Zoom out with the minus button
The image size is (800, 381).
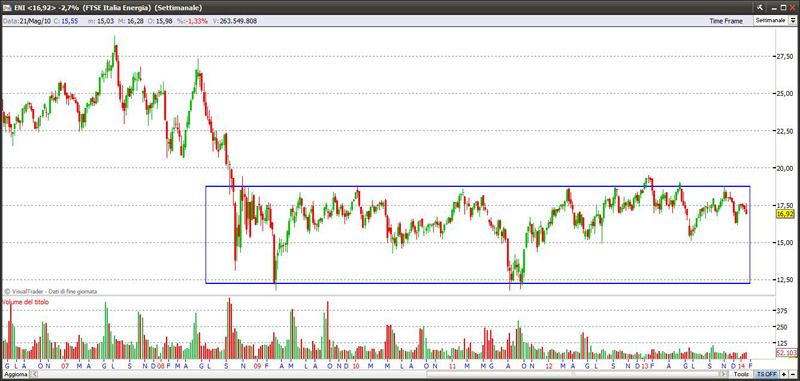click(793, 374)
